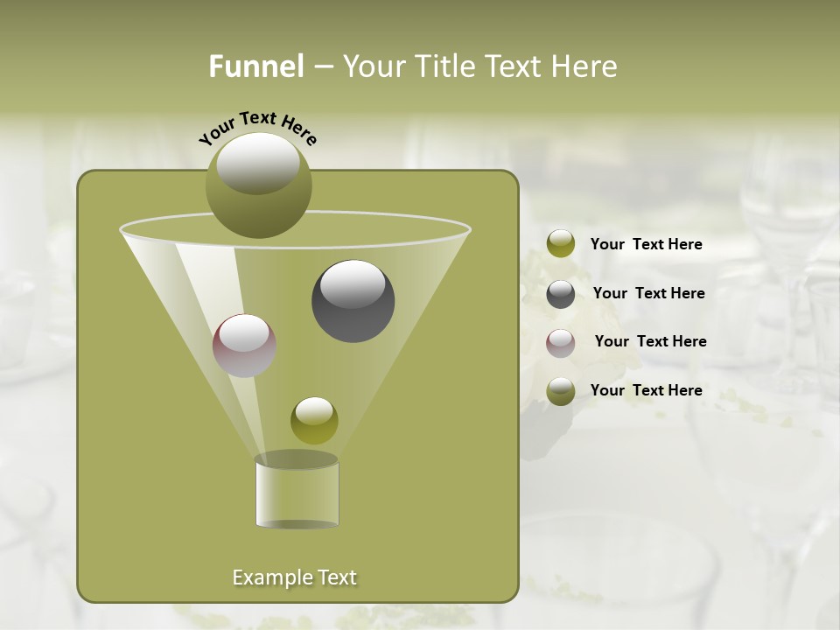Select the fourth 'Your Text Here' legend text
840x630 pixels.
pyautogui.click(x=647, y=390)
